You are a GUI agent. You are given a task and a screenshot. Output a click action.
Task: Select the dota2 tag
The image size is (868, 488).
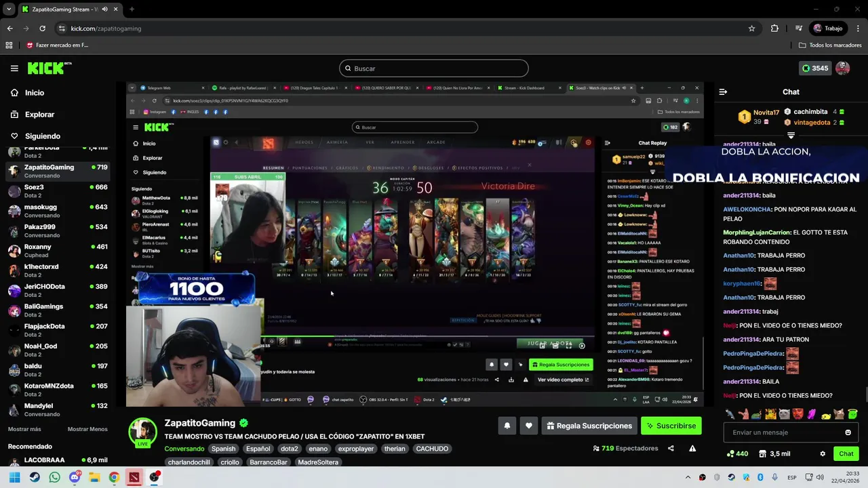[x=290, y=449]
